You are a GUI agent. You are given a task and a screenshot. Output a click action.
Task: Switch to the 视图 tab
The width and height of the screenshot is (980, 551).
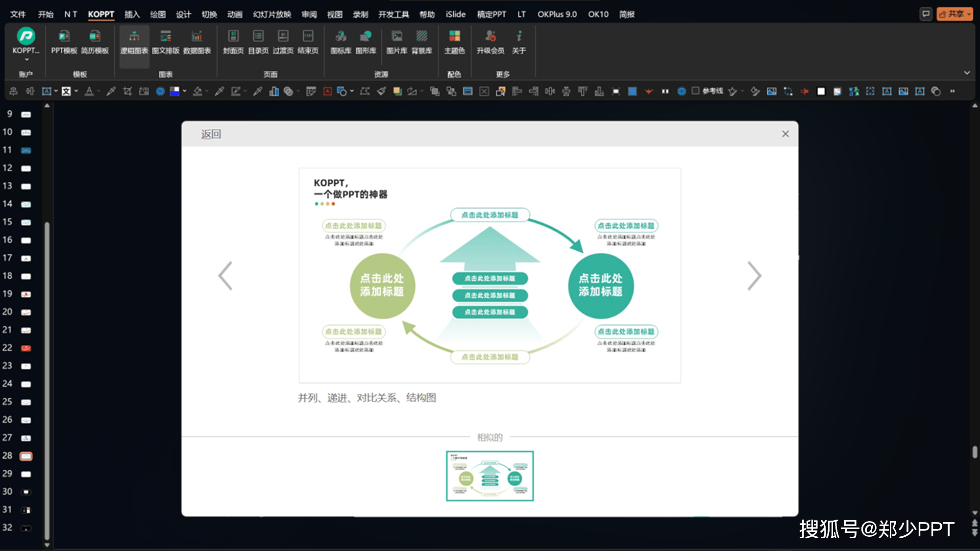(335, 14)
